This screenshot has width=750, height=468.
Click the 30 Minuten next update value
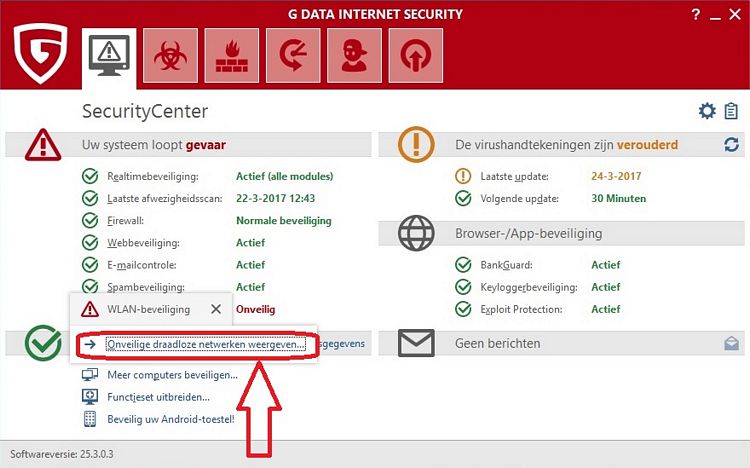coord(618,198)
